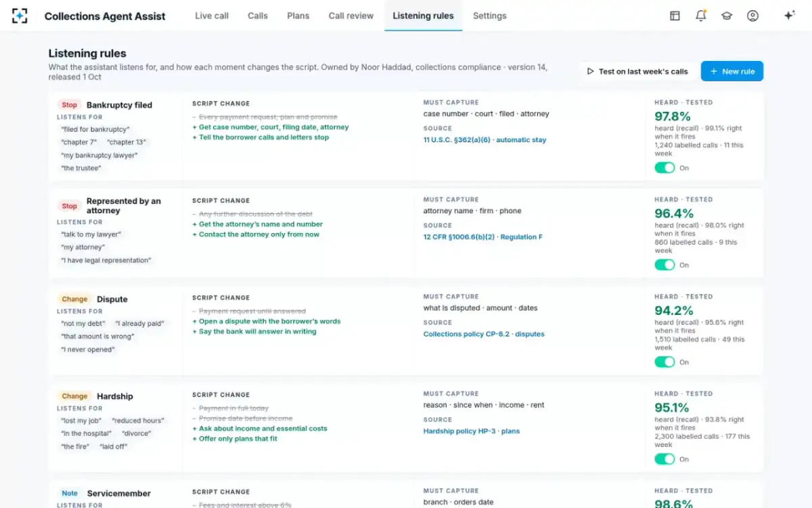Click the 97.8% recall figure

click(673, 117)
